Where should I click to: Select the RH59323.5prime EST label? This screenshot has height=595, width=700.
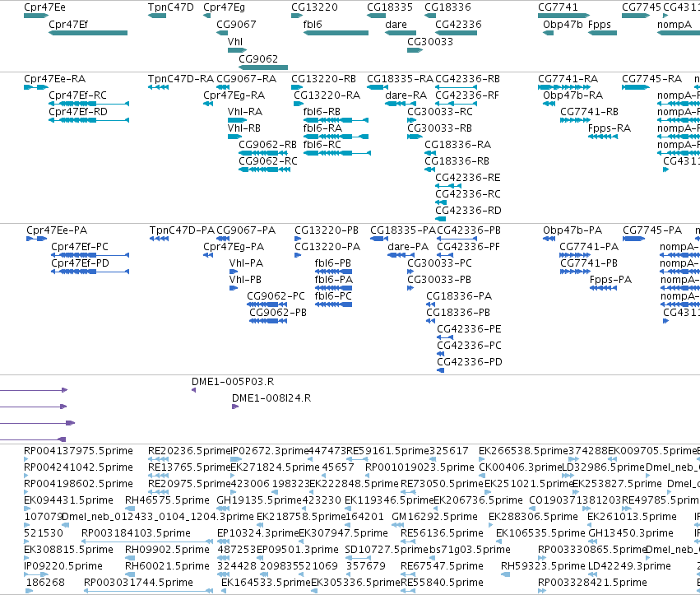coord(543,566)
